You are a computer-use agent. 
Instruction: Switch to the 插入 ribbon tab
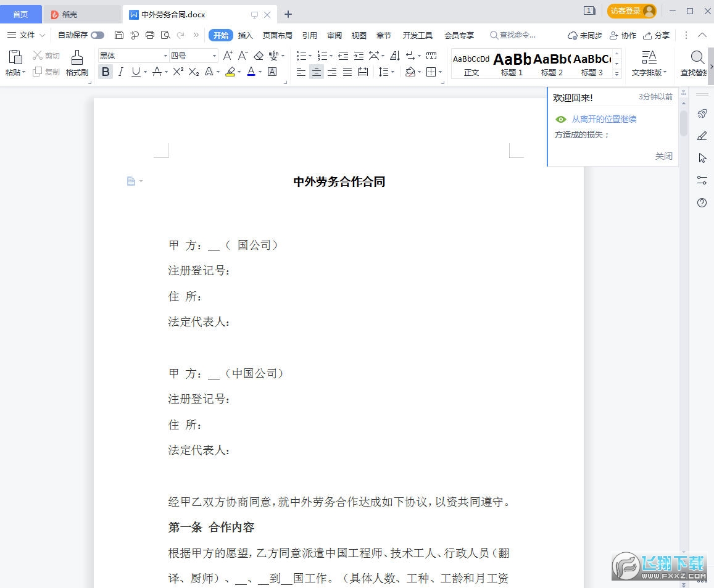(245, 35)
